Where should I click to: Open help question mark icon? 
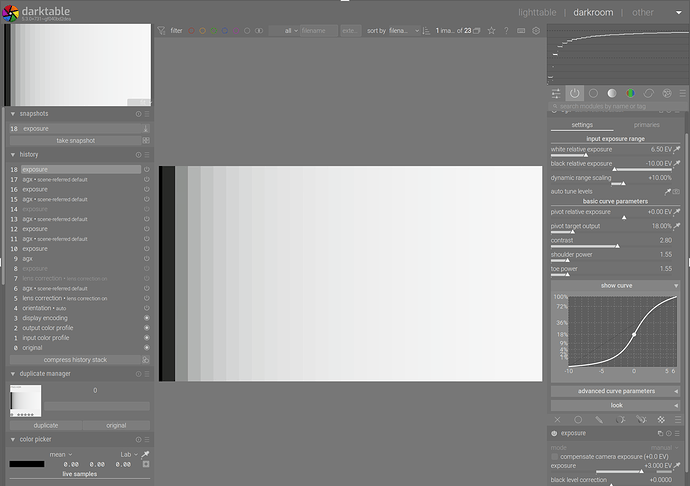[506, 31]
